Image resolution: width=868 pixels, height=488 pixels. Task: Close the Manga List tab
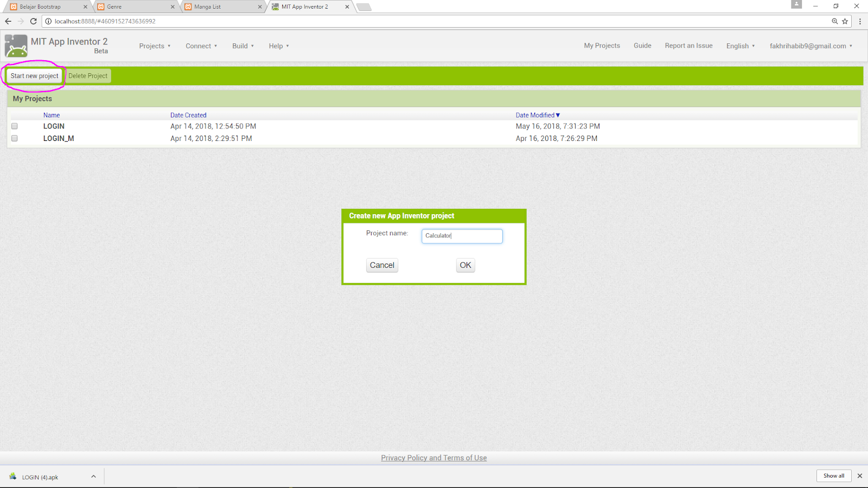pyautogui.click(x=260, y=7)
